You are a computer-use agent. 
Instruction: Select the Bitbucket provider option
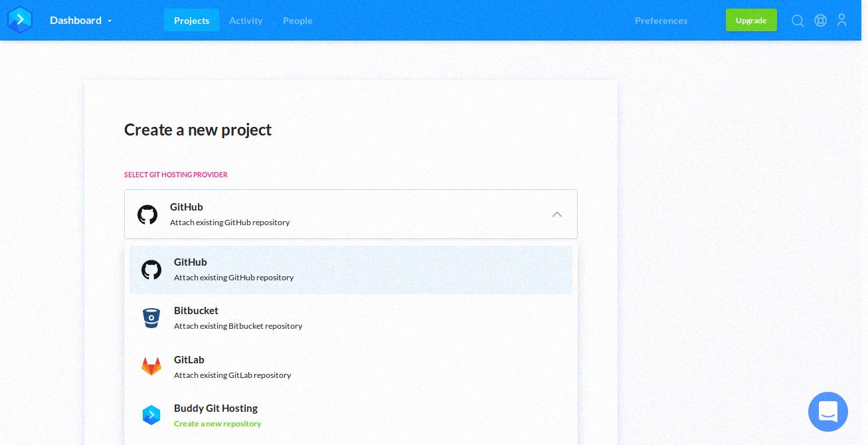pyautogui.click(x=351, y=318)
